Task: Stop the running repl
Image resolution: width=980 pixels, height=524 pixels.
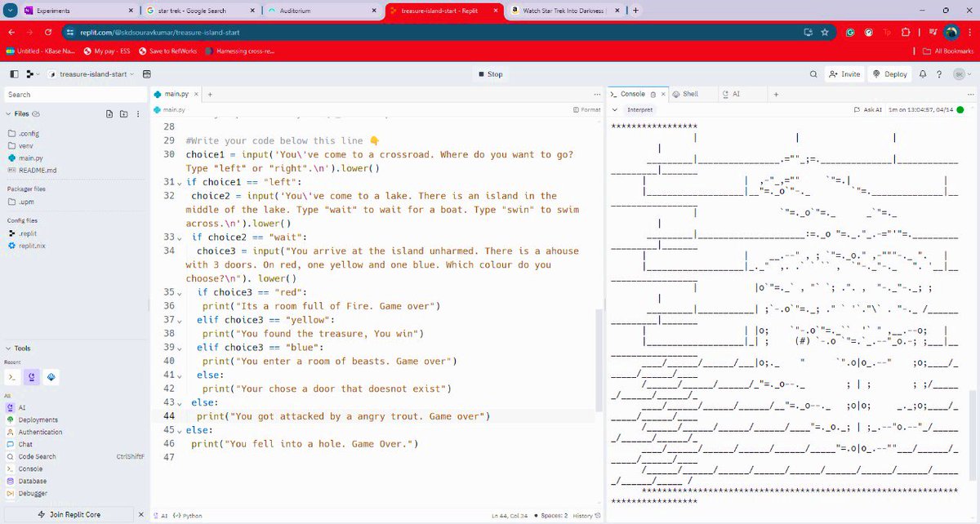Action: tap(490, 74)
